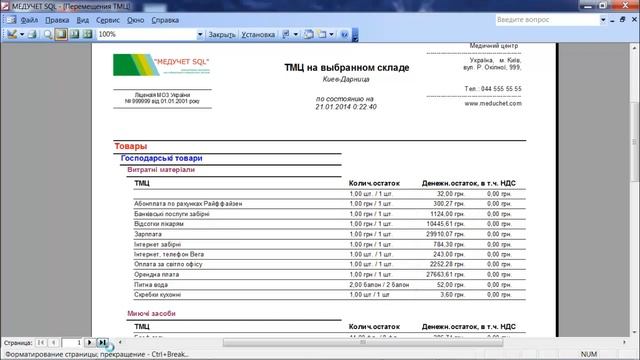This screenshot has height=360, width=640.
Task: Click the vertical scrollbar thumb
Action: (635, 141)
